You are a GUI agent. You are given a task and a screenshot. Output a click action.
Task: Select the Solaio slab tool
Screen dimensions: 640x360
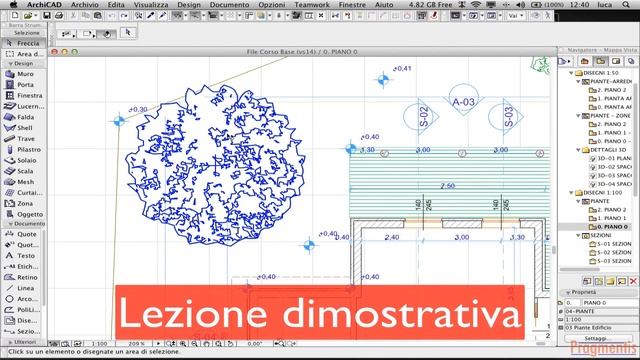click(24, 160)
